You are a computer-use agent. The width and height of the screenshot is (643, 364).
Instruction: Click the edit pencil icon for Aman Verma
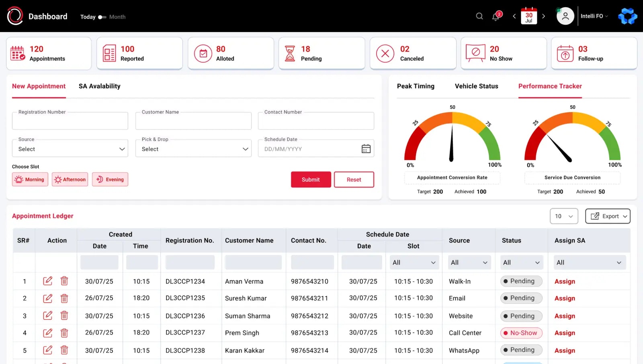(48, 281)
